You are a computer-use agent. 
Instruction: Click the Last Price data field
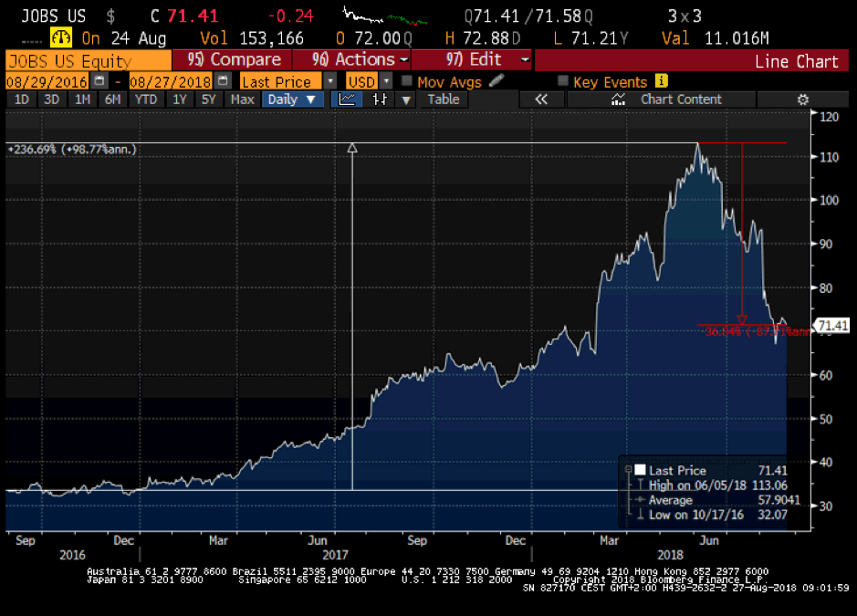(281, 81)
